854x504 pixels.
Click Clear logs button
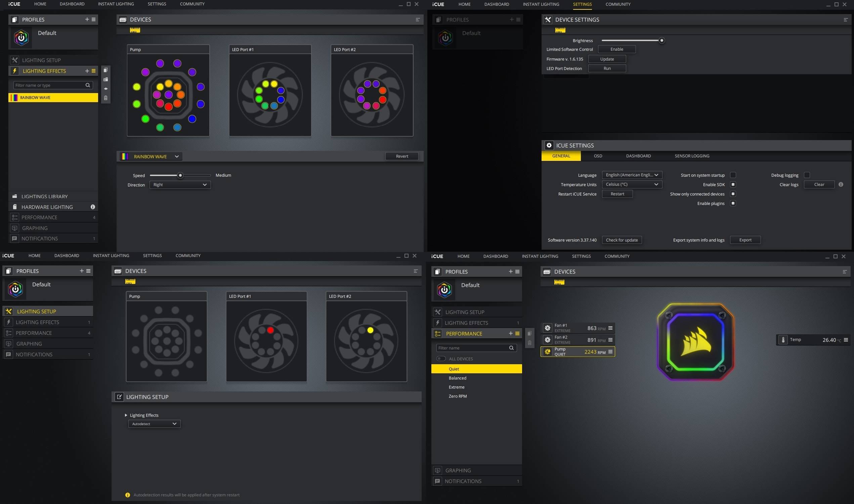(x=819, y=184)
